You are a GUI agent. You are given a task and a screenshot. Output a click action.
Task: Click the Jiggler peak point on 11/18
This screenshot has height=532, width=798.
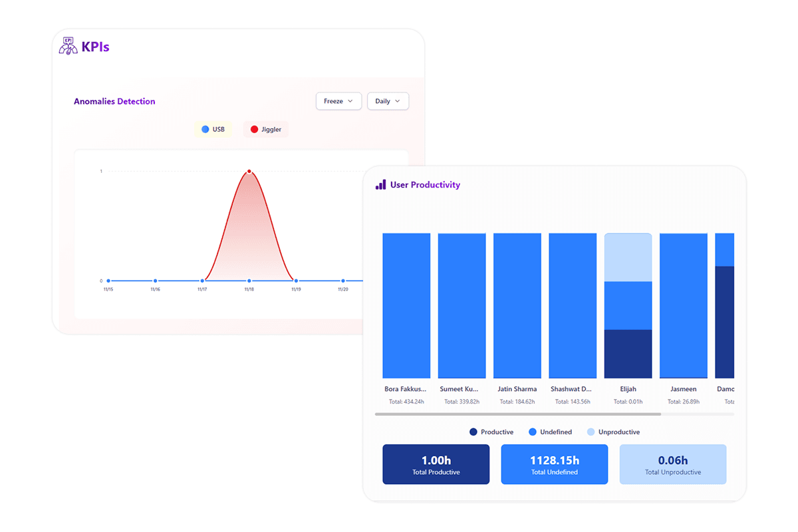click(249, 172)
